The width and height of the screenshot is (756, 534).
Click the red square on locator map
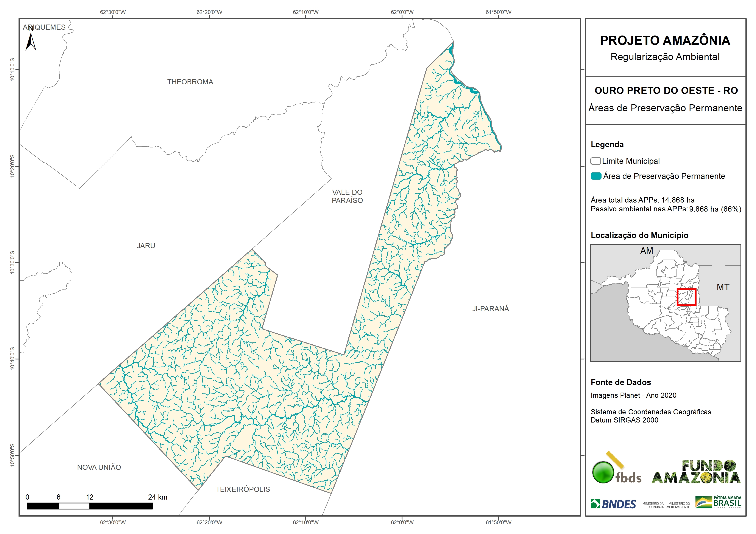point(687,297)
